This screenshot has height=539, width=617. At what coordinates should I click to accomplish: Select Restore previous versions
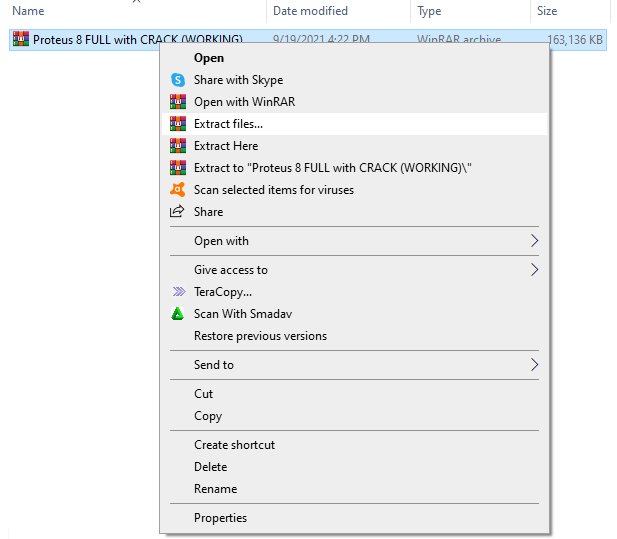260,336
